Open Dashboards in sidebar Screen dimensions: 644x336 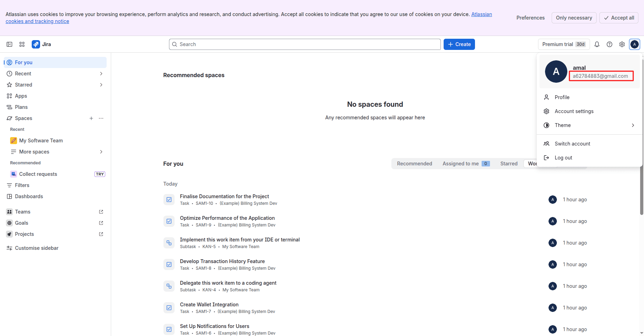(56, 196)
